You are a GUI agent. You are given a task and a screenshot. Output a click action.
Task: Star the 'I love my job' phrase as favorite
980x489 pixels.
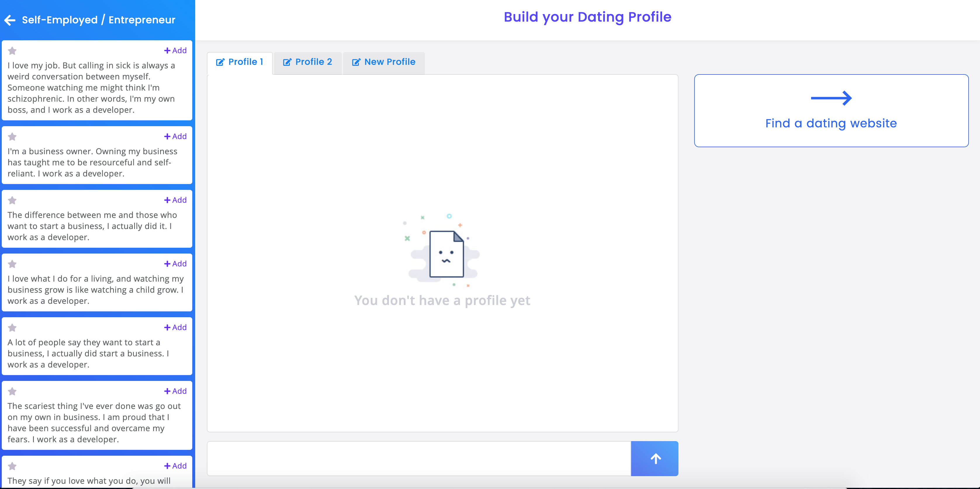pyautogui.click(x=13, y=51)
